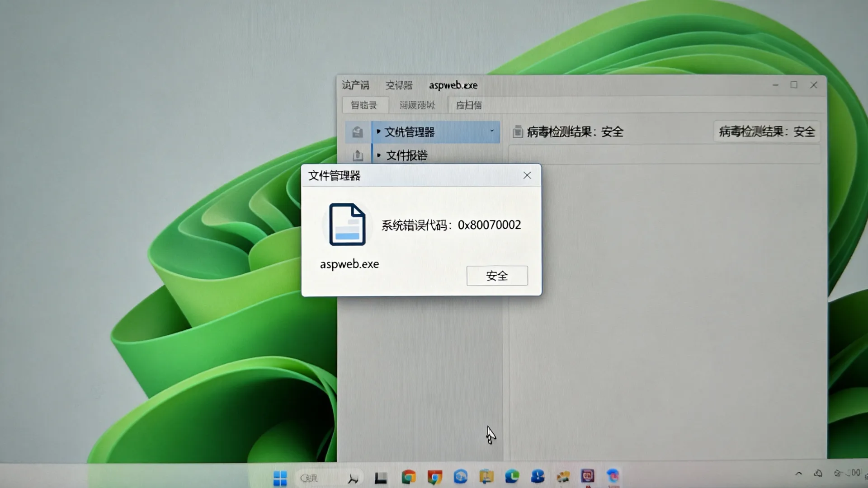This screenshot has width=868, height=488.
Task: Open the Windows Start menu
Action: [280, 478]
